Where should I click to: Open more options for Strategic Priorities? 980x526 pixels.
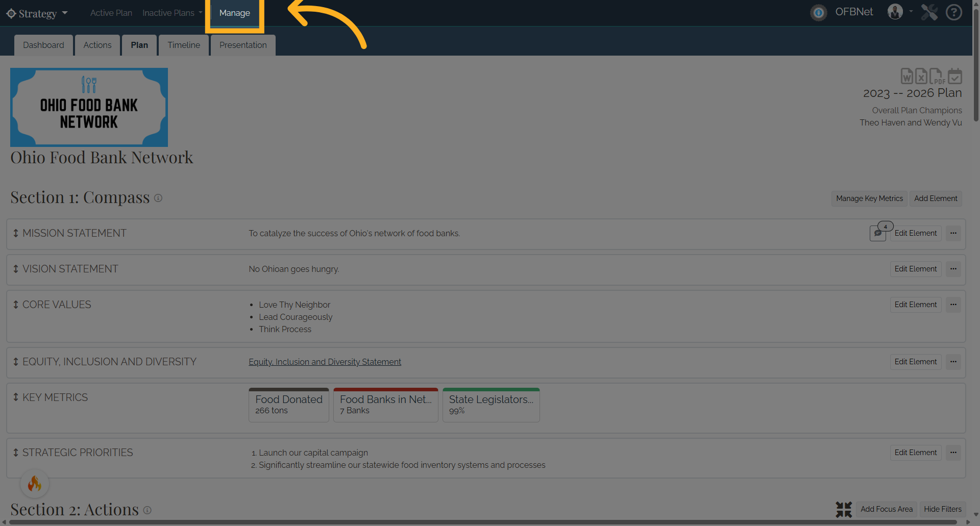953,453
